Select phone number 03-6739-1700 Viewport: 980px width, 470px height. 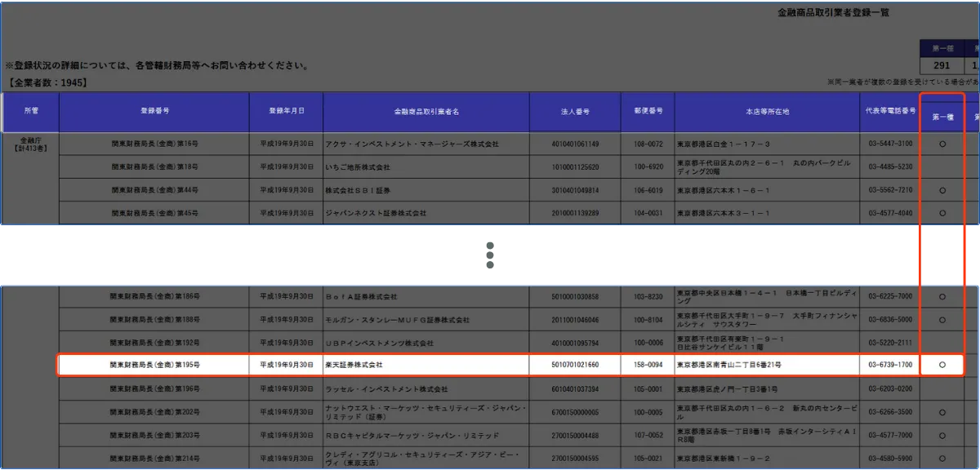tap(889, 365)
